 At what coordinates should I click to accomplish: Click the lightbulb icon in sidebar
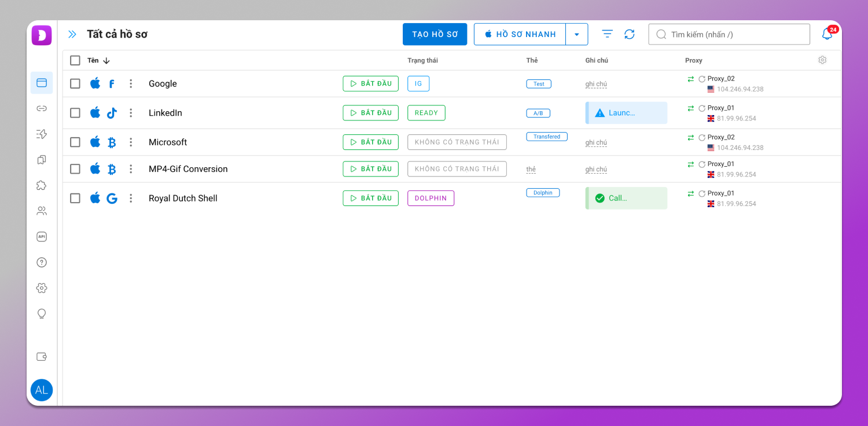coord(42,314)
